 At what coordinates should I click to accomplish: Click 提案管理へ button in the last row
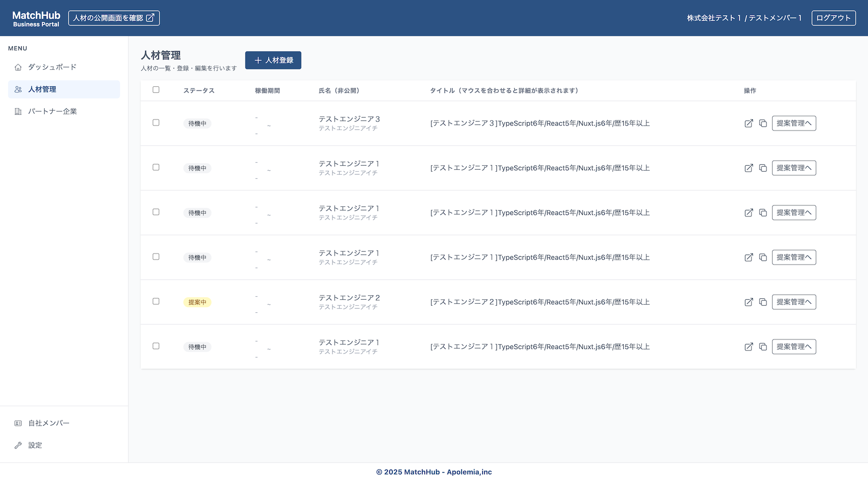point(793,347)
